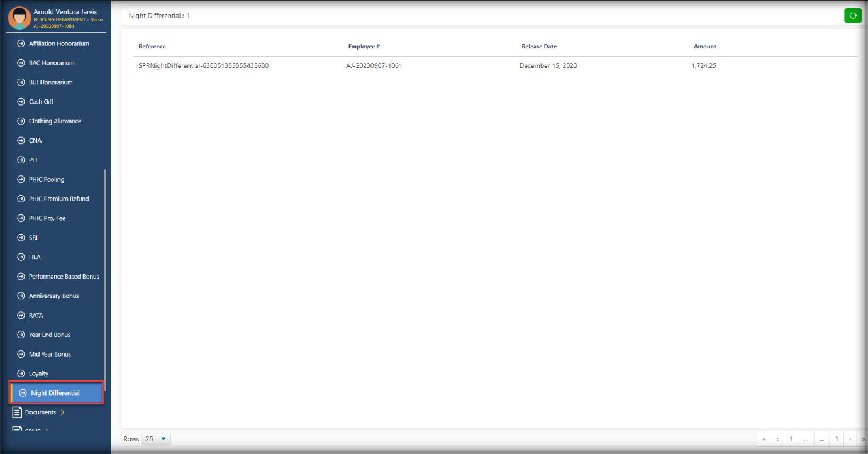The width and height of the screenshot is (868, 454).
Task: Click the user avatar profile picture
Action: point(19,18)
